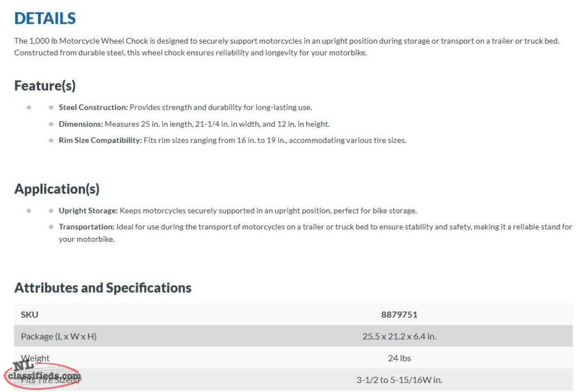
Task: Click the bullet marker beside Steel Construction
Action: pyautogui.click(x=51, y=108)
